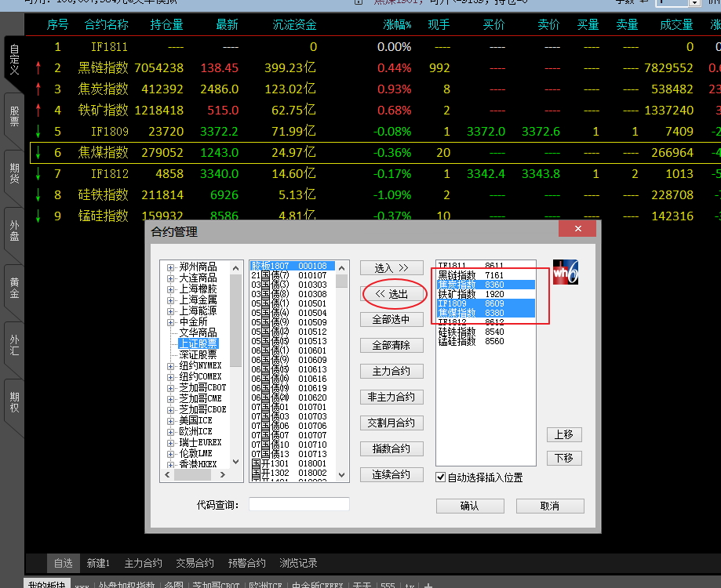Expand the 郑州商品 tree node
This screenshot has width=721, height=588.
click(x=171, y=267)
